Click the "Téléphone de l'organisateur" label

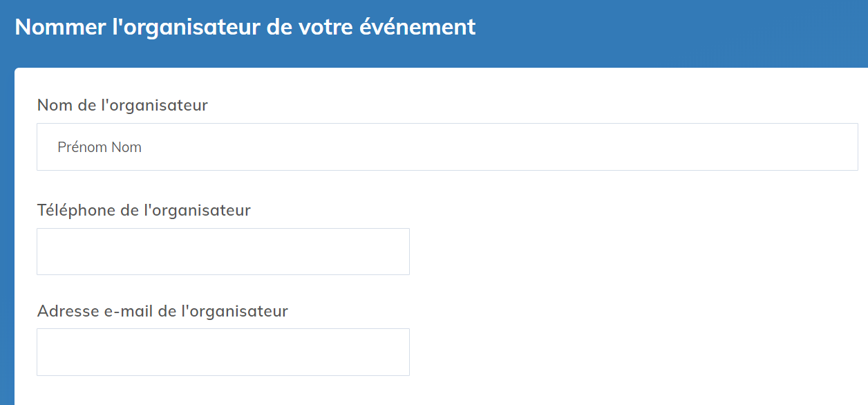(x=144, y=210)
